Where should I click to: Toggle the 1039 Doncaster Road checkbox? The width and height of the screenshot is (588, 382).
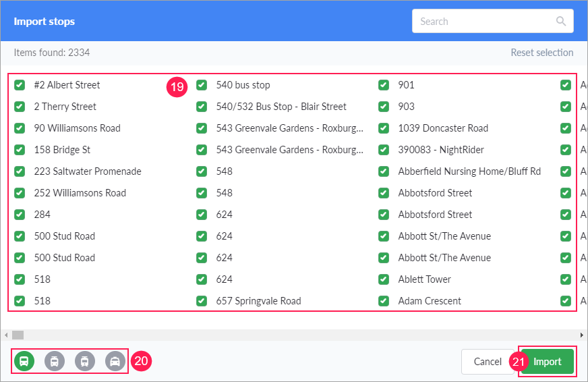click(x=384, y=128)
